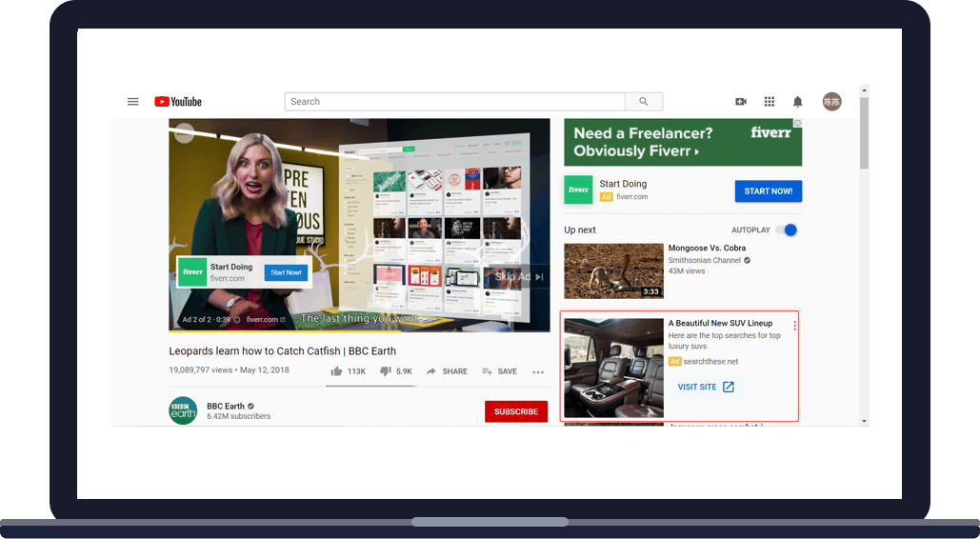Image resolution: width=980 pixels, height=539 pixels.
Task: Open fiverr.com link in the player
Action: pos(266,320)
